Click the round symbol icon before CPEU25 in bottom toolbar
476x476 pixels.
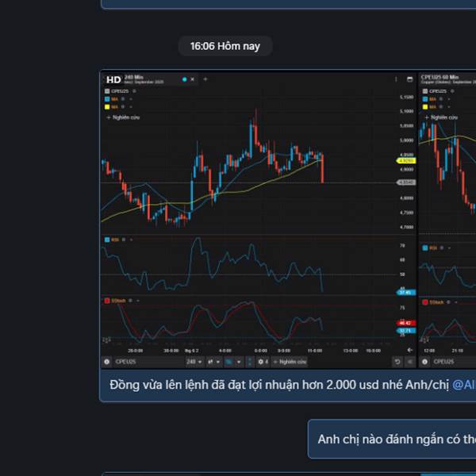tap(107, 362)
